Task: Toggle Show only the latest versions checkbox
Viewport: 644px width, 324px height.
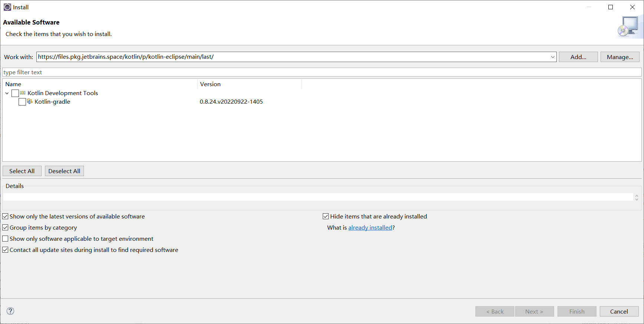Action: tap(5, 216)
